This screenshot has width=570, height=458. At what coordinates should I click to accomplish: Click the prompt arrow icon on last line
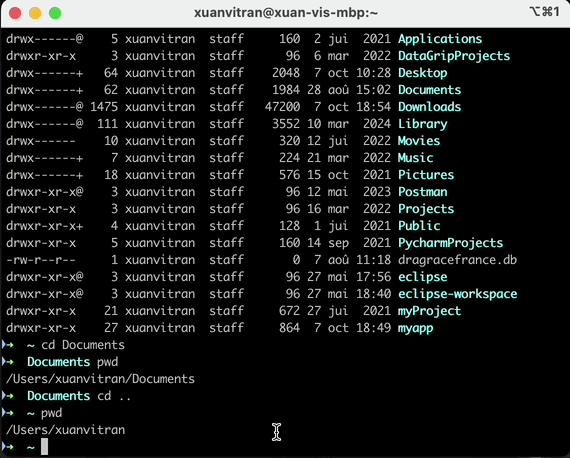(8, 446)
